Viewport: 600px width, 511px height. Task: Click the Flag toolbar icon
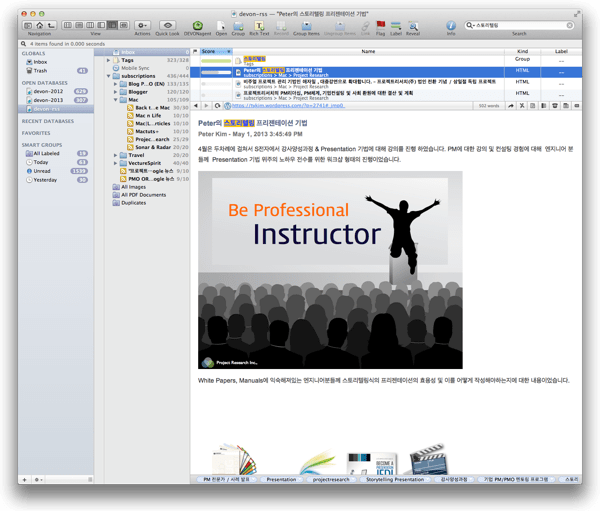point(379,25)
